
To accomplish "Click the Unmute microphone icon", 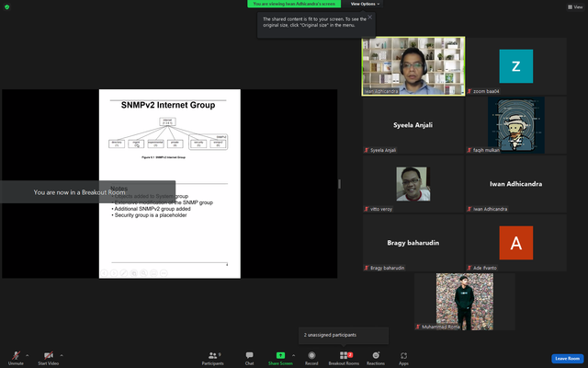I will tap(16, 355).
